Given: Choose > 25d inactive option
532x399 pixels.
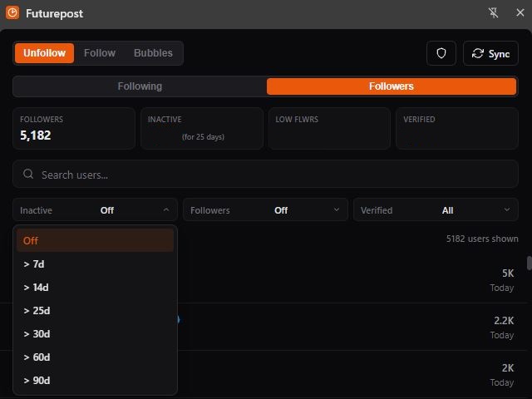Looking at the screenshot, I should click(x=95, y=310).
